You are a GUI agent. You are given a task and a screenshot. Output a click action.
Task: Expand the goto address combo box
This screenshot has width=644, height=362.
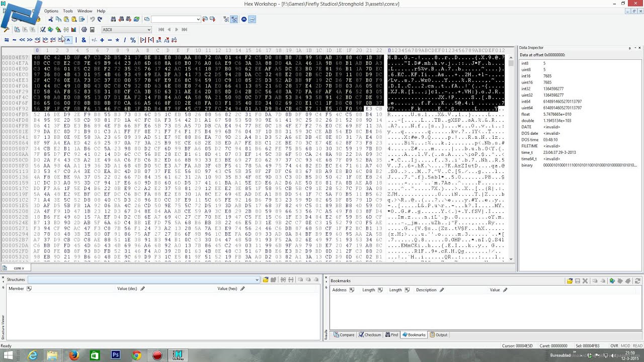(198, 19)
